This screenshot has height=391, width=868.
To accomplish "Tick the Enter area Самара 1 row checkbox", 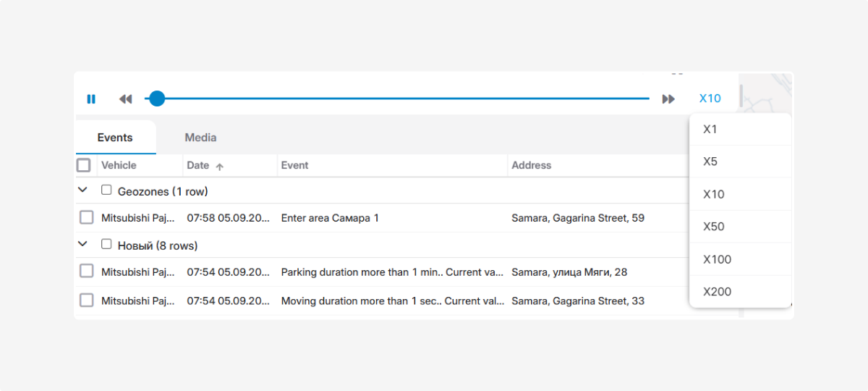I will pyautogui.click(x=87, y=217).
